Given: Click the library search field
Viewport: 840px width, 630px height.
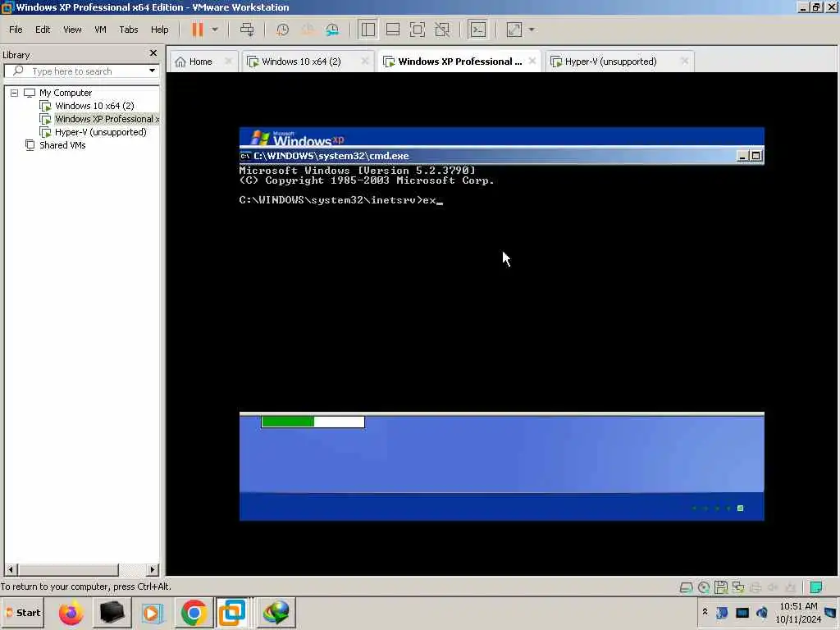Looking at the screenshot, I should (80, 71).
